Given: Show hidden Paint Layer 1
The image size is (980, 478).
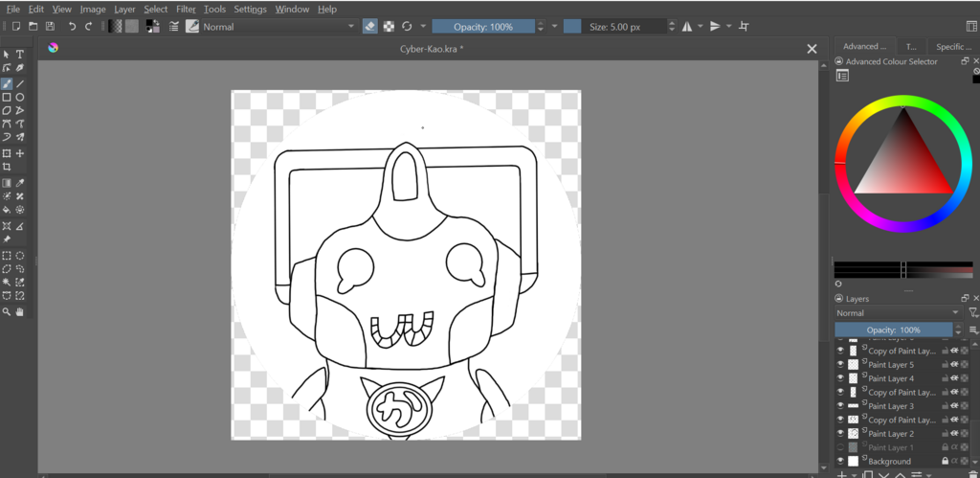Looking at the screenshot, I should 841,447.
